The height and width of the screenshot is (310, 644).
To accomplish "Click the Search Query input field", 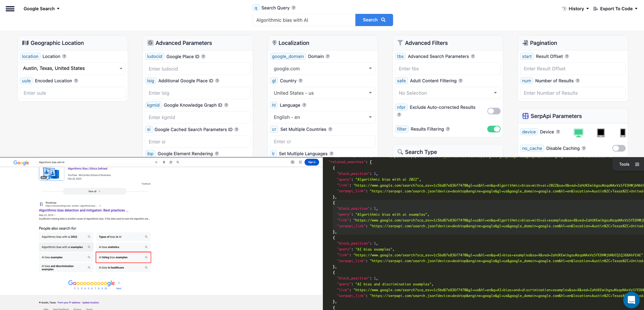I will 304,20.
